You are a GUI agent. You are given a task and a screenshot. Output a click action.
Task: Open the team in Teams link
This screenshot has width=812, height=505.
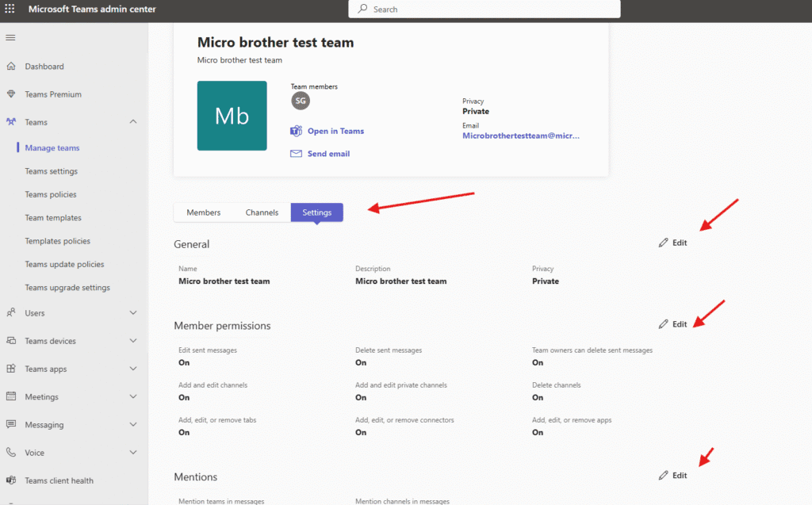(x=335, y=132)
